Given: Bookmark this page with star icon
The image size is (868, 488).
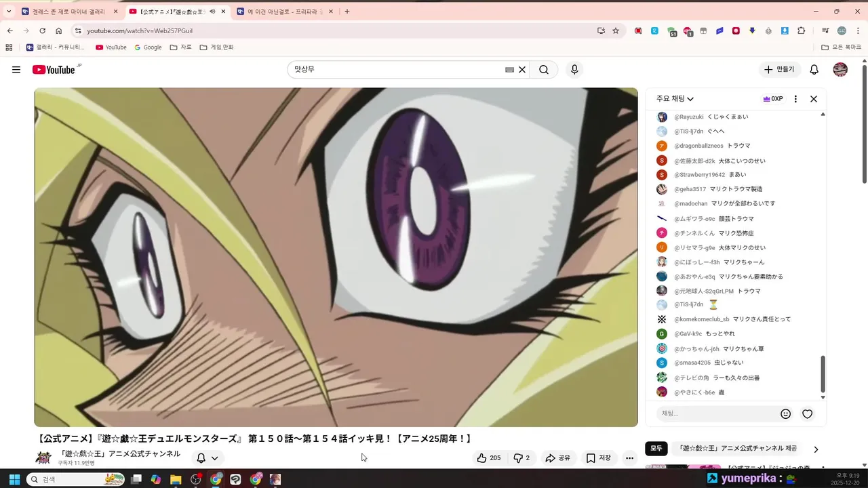Looking at the screenshot, I should tap(616, 30).
